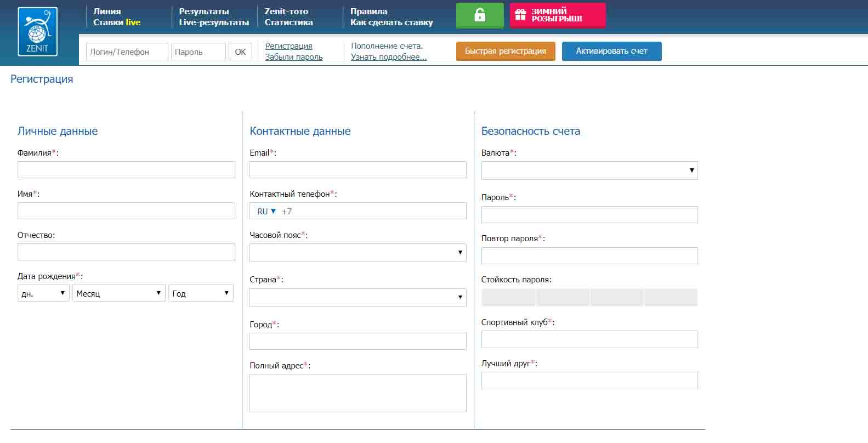Click OK login button
The height and width of the screenshot is (443, 868).
pyautogui.click(x=240, y=52)
